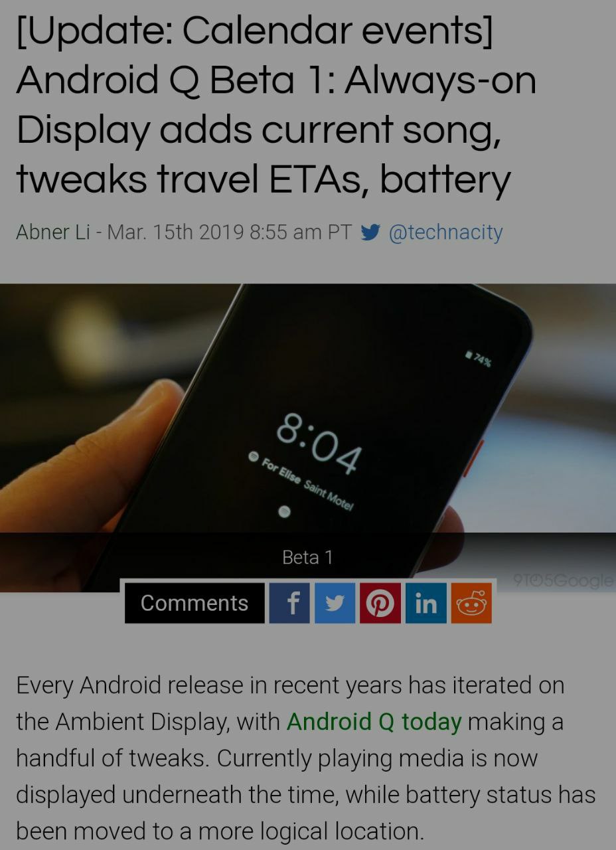Open the phone hero image

(308, 438)
